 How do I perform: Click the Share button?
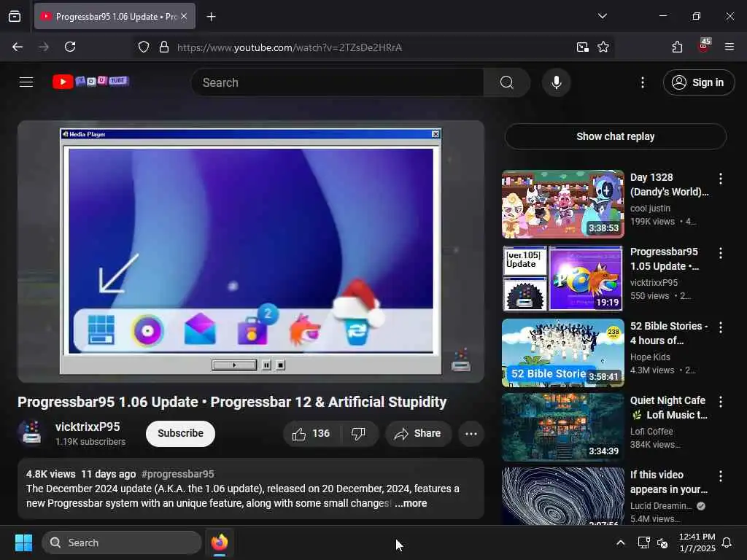coord(418,433)
